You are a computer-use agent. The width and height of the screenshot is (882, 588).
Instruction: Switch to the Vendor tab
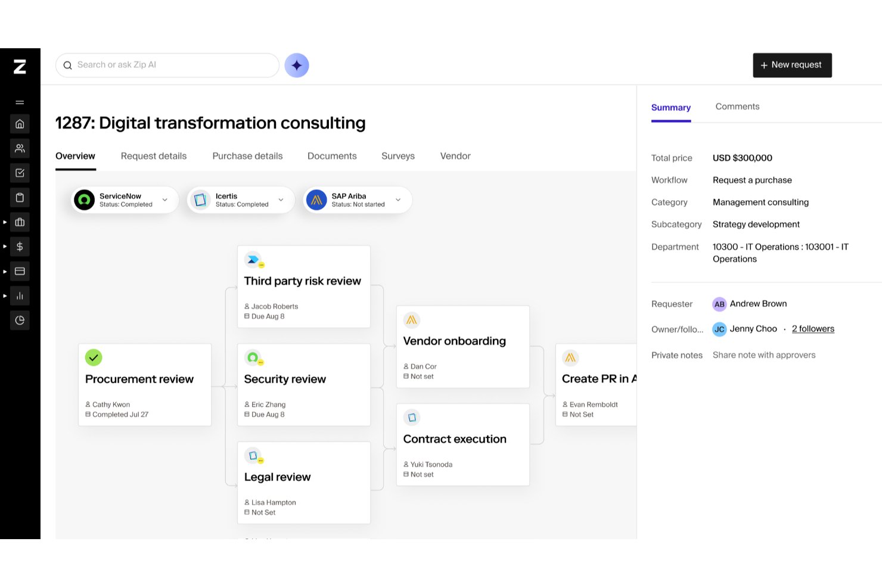(x=455, y=156)
